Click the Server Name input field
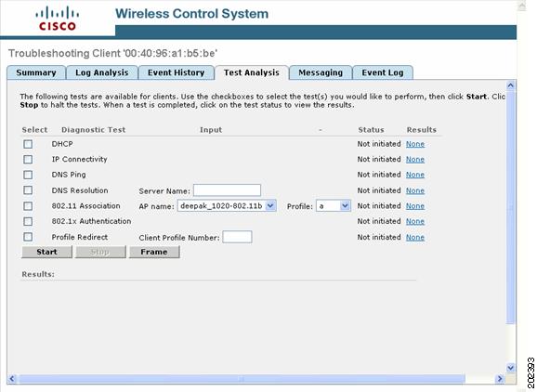 coord(227,190)
